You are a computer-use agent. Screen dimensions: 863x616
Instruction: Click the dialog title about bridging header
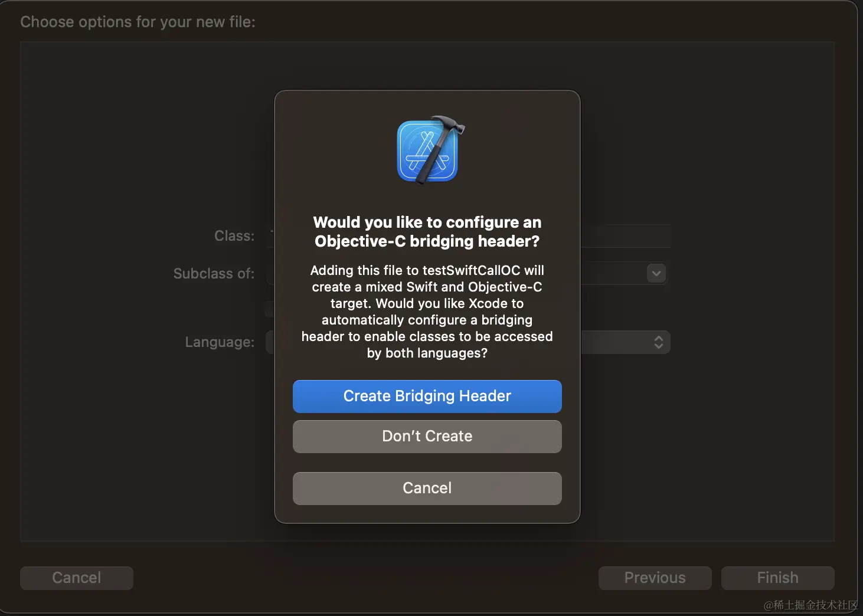click(427, 232)
